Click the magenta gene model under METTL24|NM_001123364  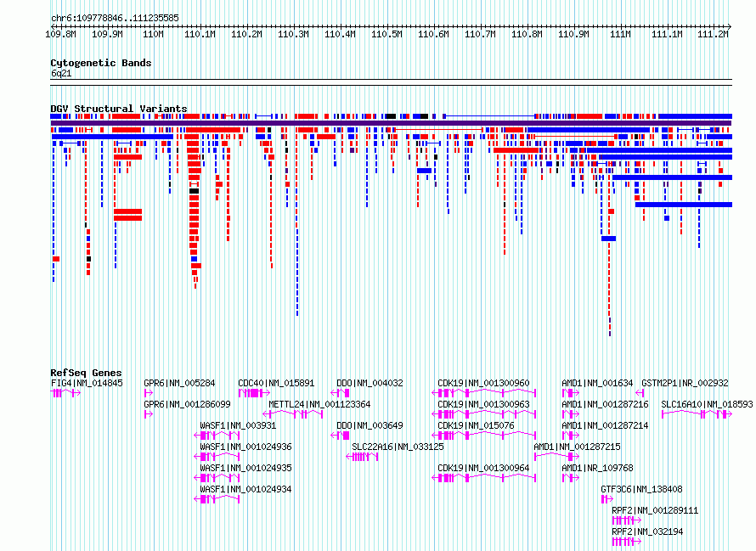point(293,414)
